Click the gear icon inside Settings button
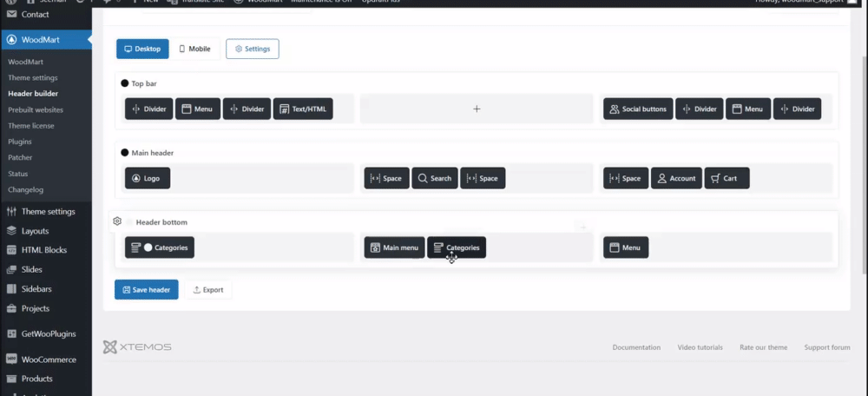 coord(239,49)
